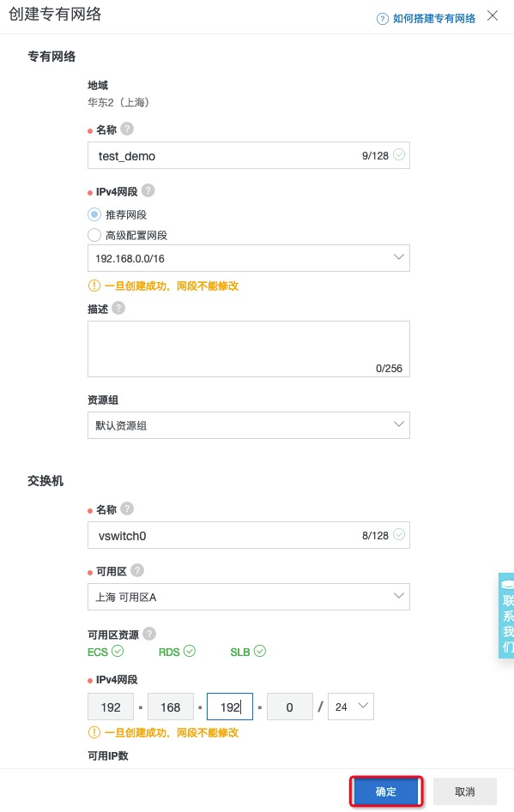The height and width of the screenshot is (812, 514).
Task: Open help icon next to 可用区 label
Action: pyautogui.click(x=137, y=570)
